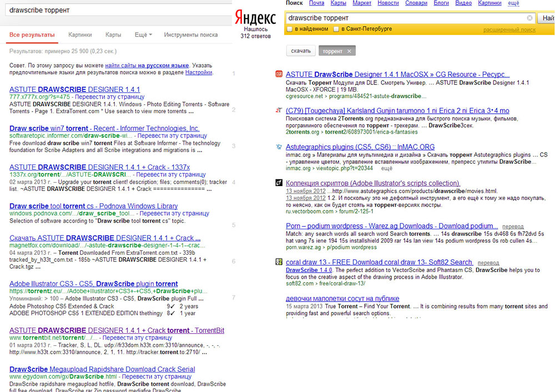Clear the Yandex search field with the X icon
Viewport: 555px width, 392px height.
[529, 18]
